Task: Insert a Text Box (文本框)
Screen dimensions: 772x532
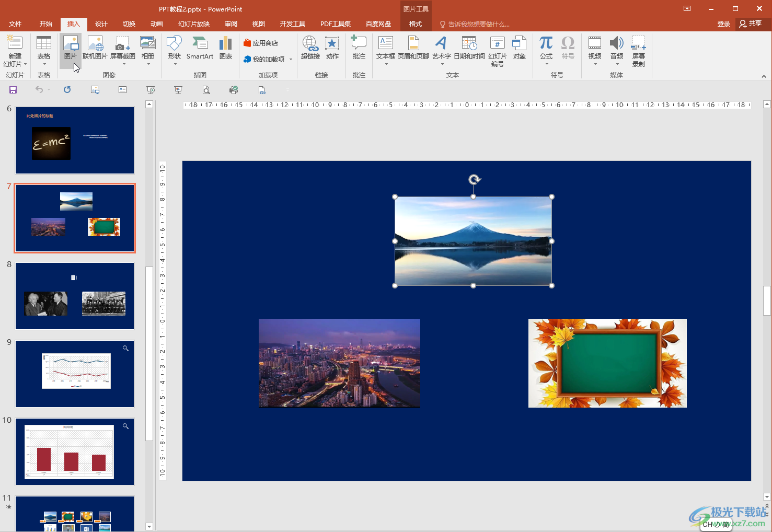Action: click(x=386, y=51)
